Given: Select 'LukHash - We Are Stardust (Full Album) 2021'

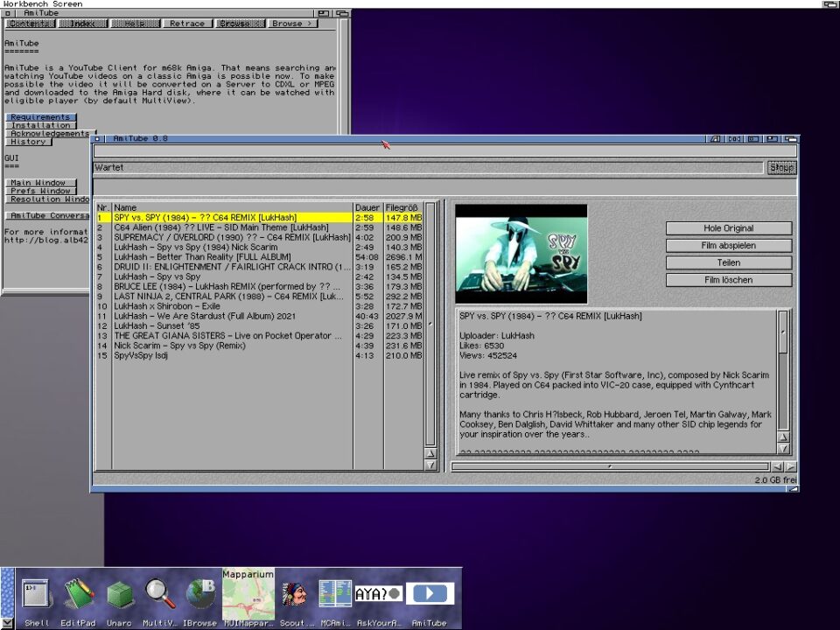Looking at the screenshot, I should point(259,316).
